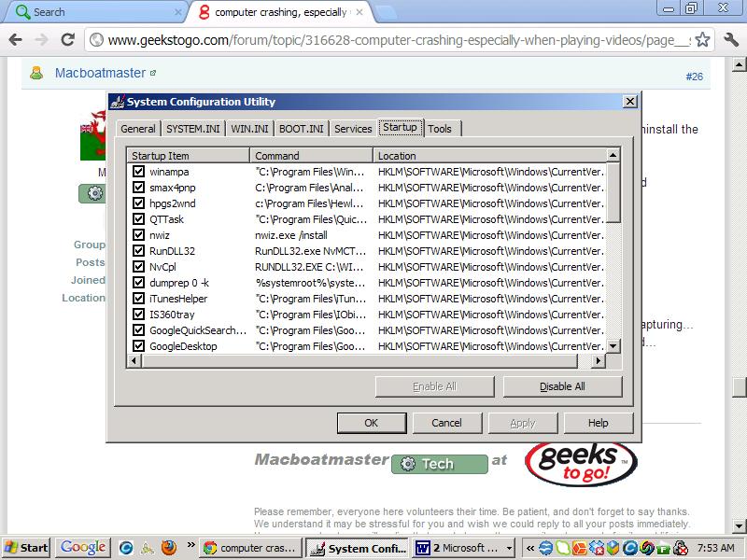Image resolution: width=747 pixels, height=560 pixels.
Task: Uncheck the winampa startup item
Action: click(x=138, y=172)
